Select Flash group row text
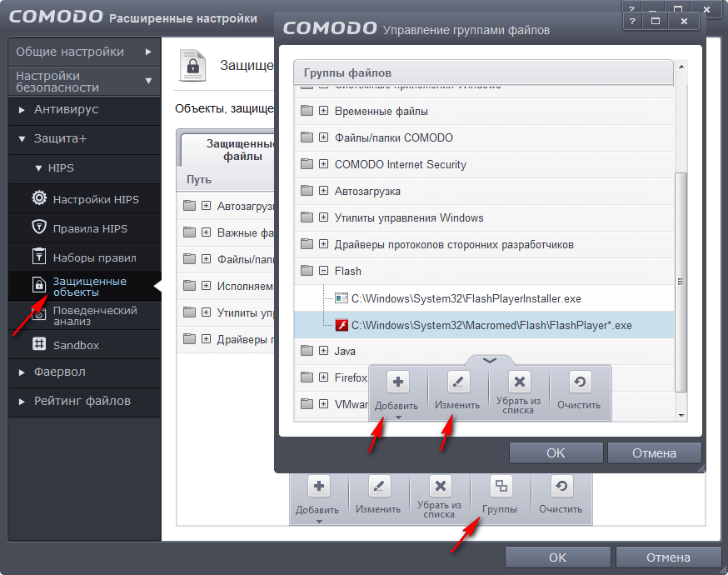 click(x=347, y=271)
